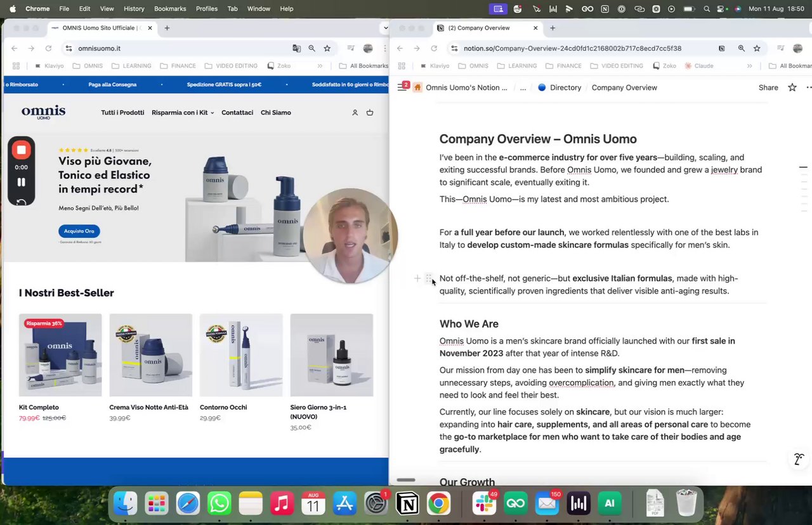This screenshot has height=525, width=812.
Task: Reload the Notion page
Action: pos(434,48)
